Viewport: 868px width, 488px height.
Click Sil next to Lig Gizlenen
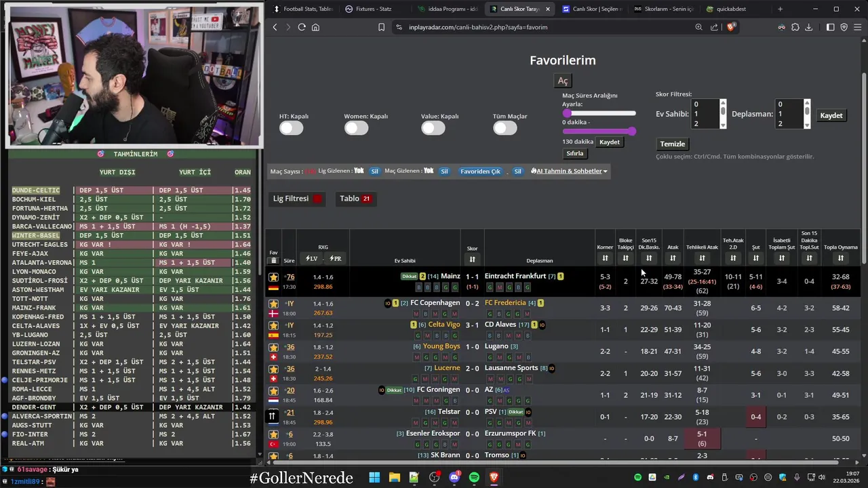(x=374, y=171)
